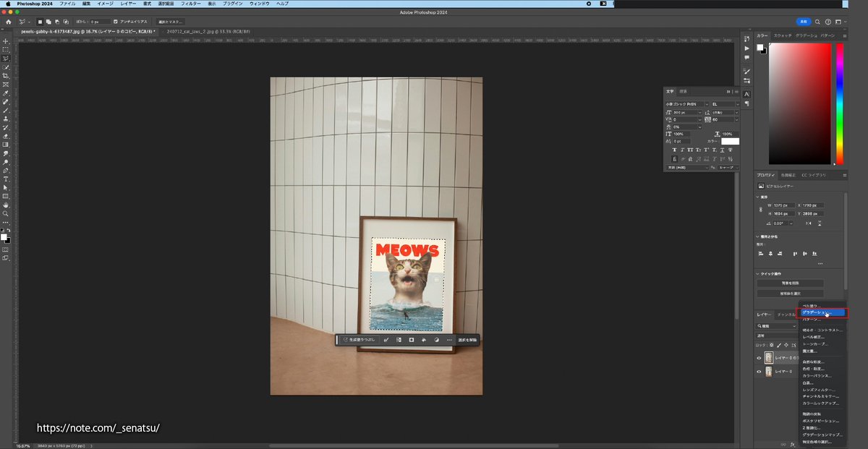868x449 pixels.
Task: Click Add to Selection mode icon
Action: pyautogui.click(x=49, y=22)
